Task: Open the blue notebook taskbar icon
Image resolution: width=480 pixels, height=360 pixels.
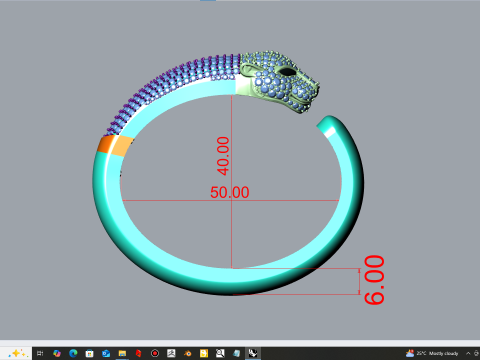Action: click(236, 353)
